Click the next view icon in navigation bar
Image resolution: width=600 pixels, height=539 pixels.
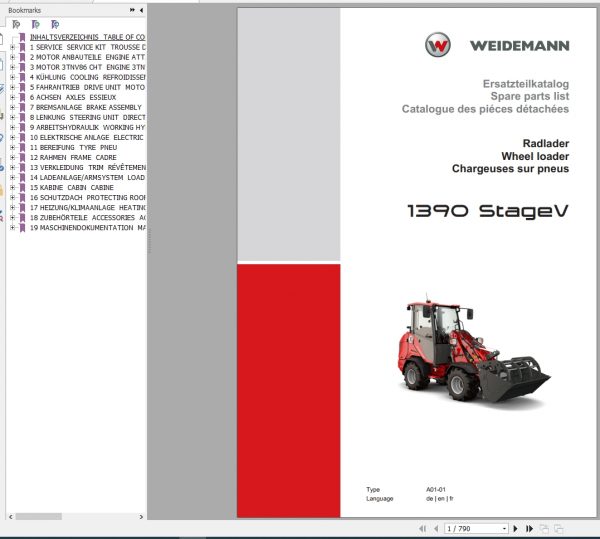pyautogui.click(x=558, y=529)
